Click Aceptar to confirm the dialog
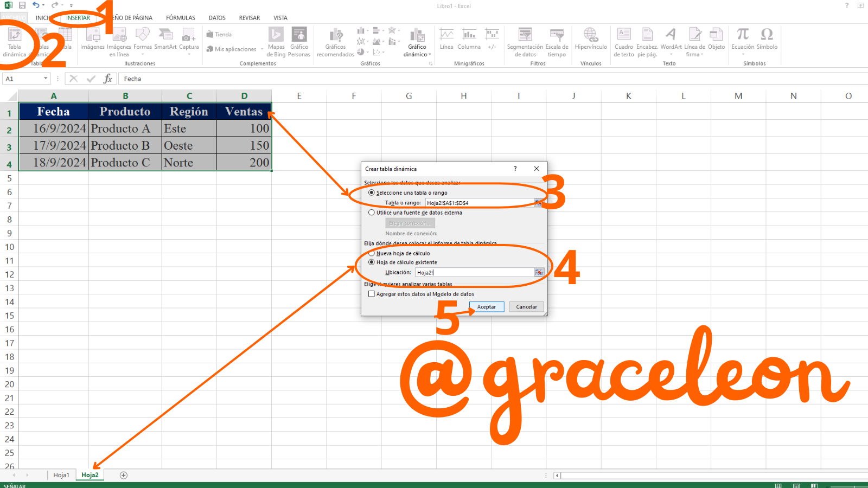868x488 pixels. click(x=487, y=307)
